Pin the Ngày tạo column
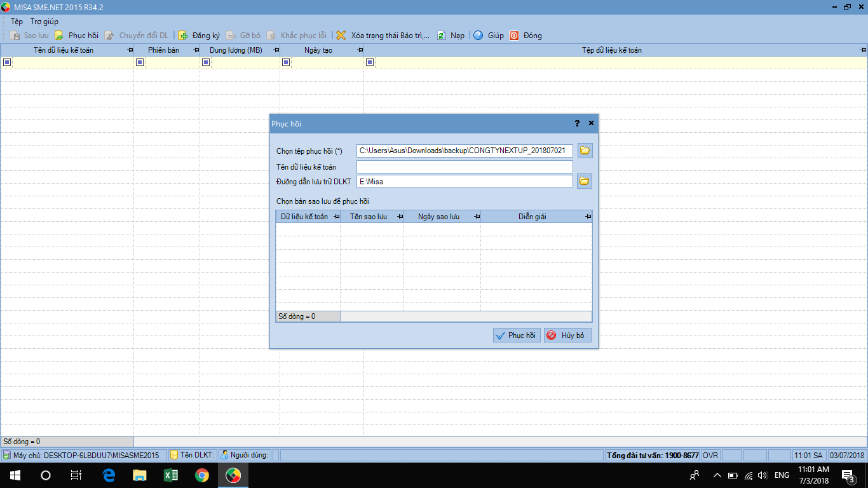This screenshot has height=488, width=868. (x=360, y=50)
